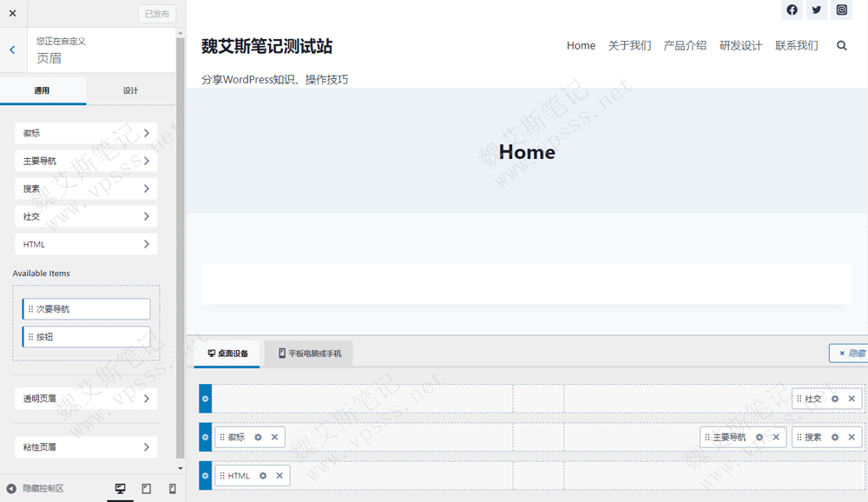Open the Instagram social link
Screen dimensions: 868x502
point(842,10)
